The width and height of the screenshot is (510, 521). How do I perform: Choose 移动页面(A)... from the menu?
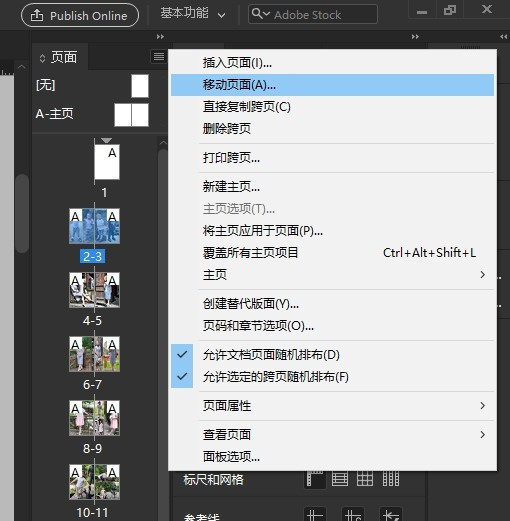click(332, 85)
